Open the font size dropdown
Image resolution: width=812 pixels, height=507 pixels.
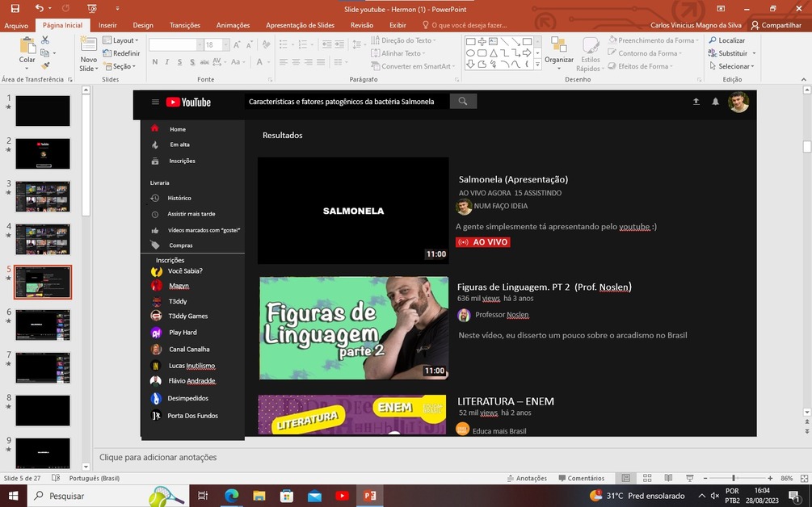[225, 45]
